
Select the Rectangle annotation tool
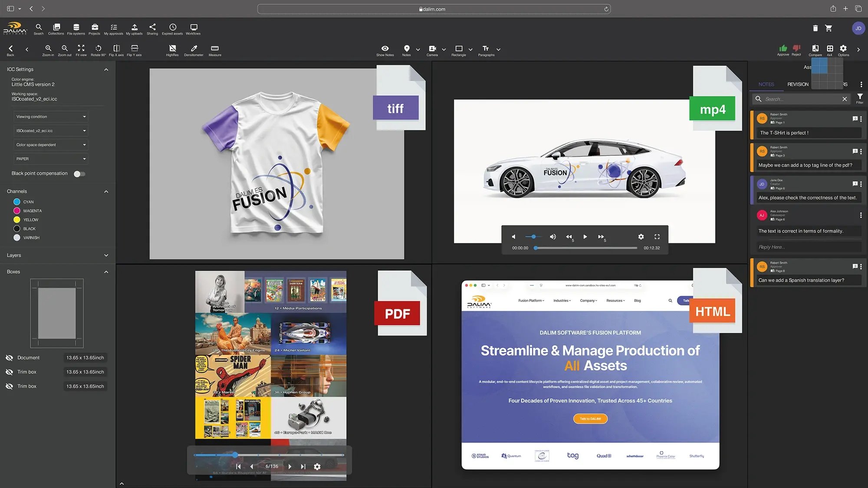click(x=459, y=50)
